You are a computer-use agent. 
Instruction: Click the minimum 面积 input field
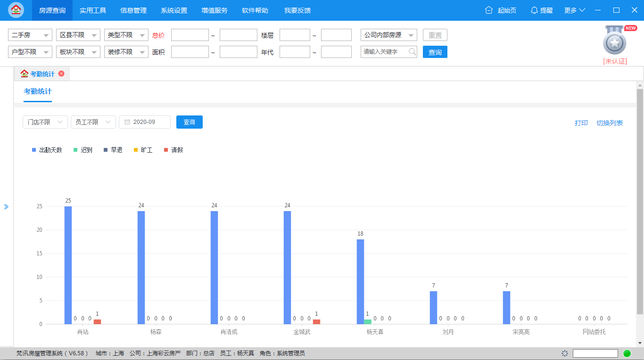[190, 52]
